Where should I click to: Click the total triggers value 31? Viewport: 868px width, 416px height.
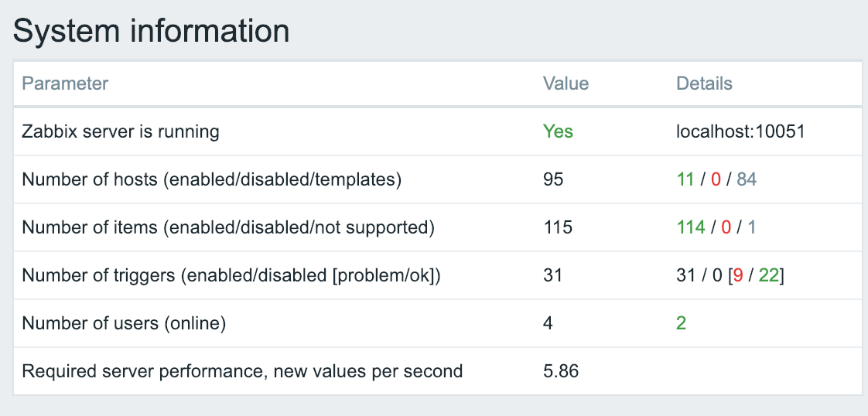point(552,275)
